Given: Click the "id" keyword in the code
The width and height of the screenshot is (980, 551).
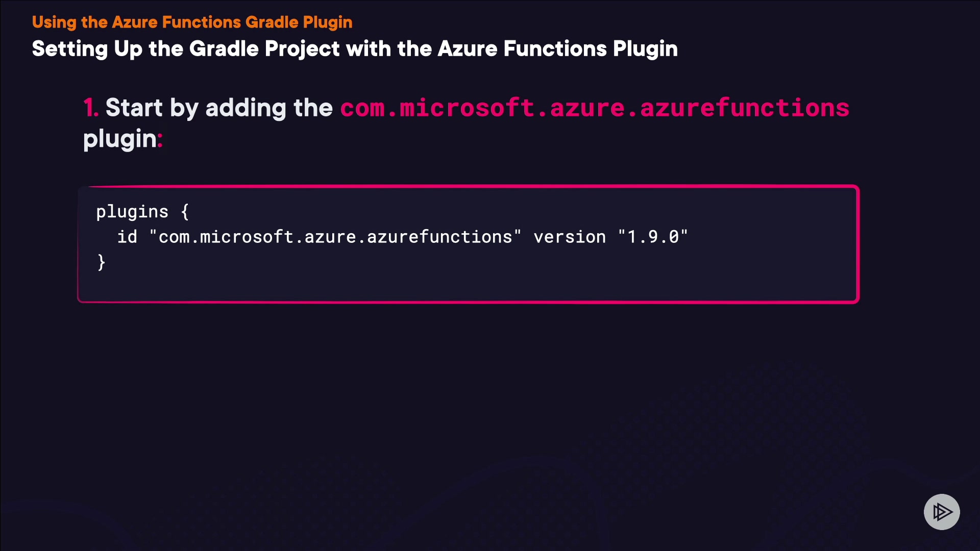Looking at the screenshot, I should tap(127, 237).
